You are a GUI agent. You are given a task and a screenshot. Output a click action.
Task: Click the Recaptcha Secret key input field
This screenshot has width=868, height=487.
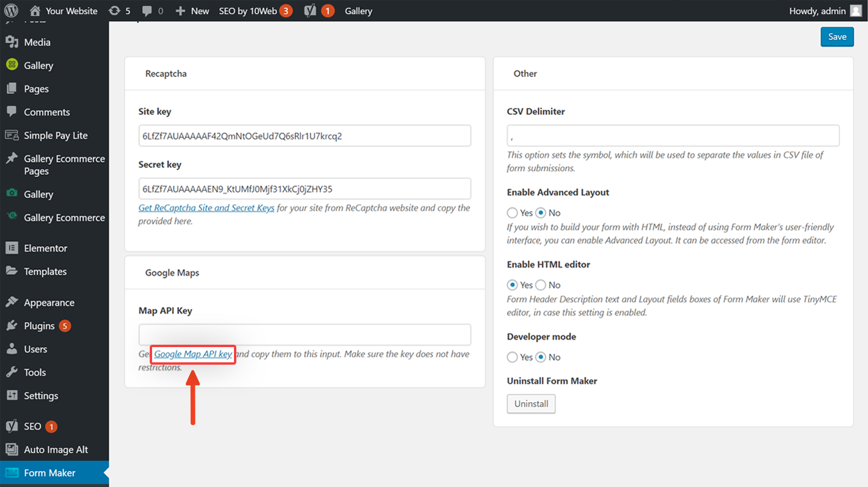(x=305, y=188)
